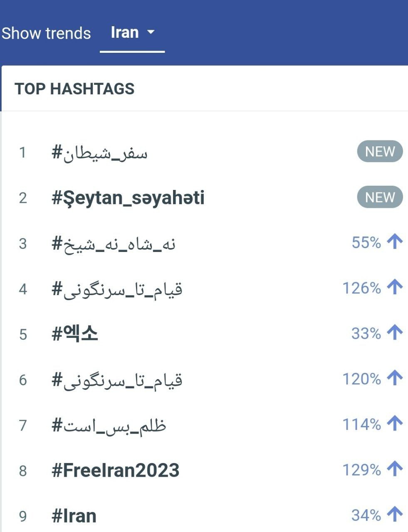
Task: Click the dropdown arrow beside Iran
Action: pos(151,32)
